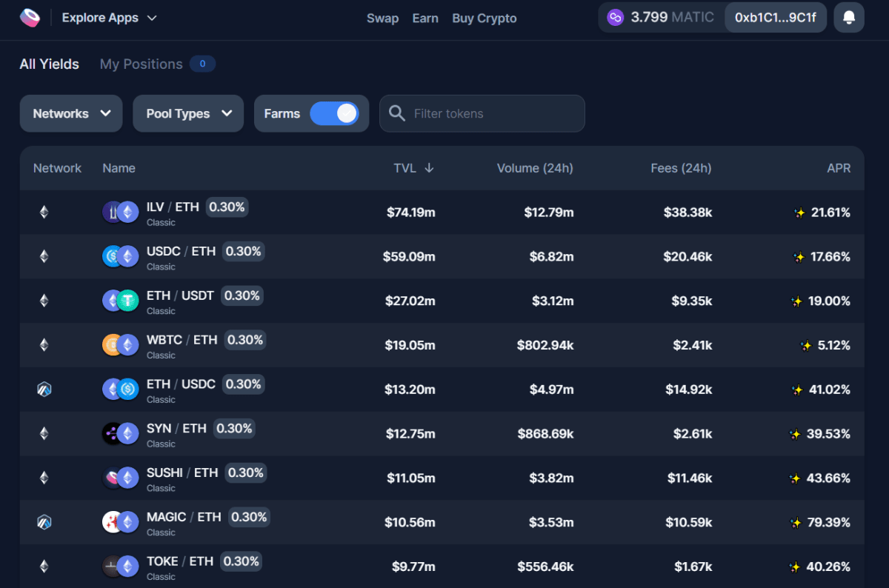Click the $556.46k volume value
This screenshot has height=588, width=889.
click(x=546, y=567)
